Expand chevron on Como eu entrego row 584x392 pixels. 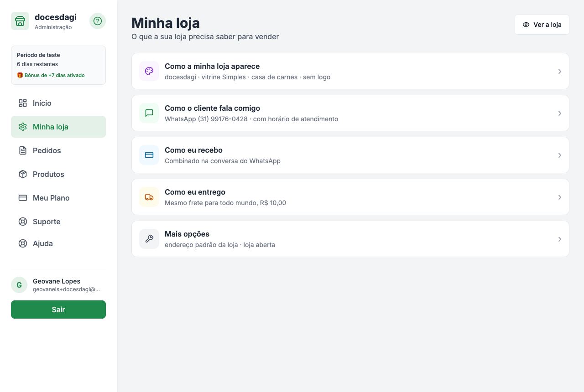click(x=560, y=197)
